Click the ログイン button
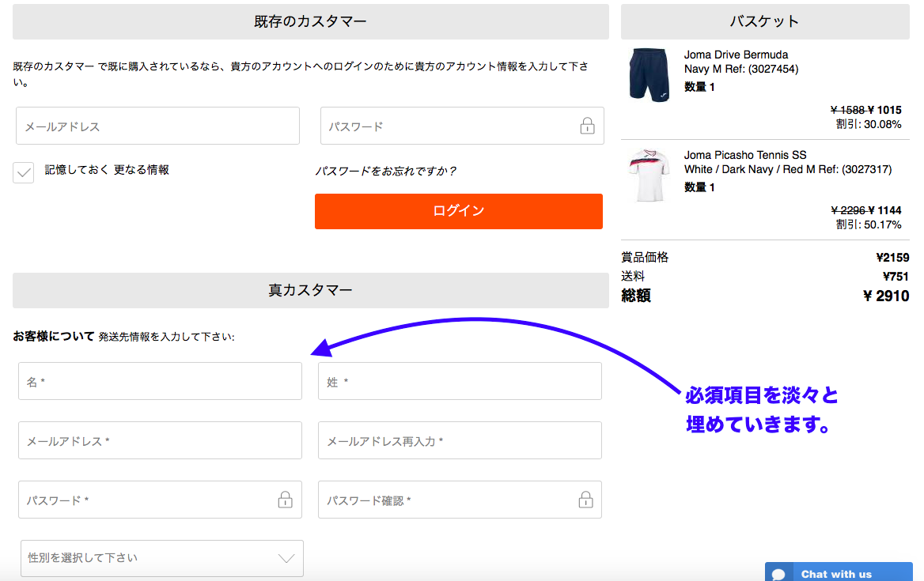The image size is (924, 581). [x=459, y=211]
